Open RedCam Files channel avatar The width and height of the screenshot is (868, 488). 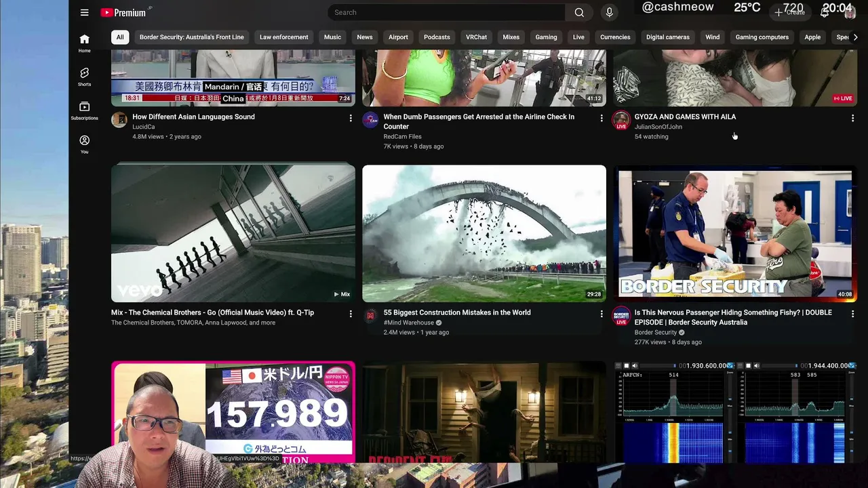pyautogui.click(x=370, y=121)
